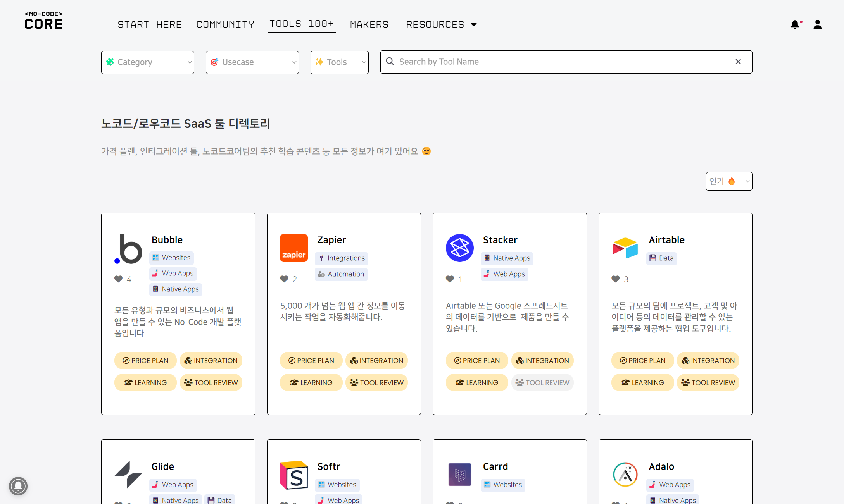Open Airtable's Learning button
This screenshot has width=844, height=504.
click(x=642, y=382)
